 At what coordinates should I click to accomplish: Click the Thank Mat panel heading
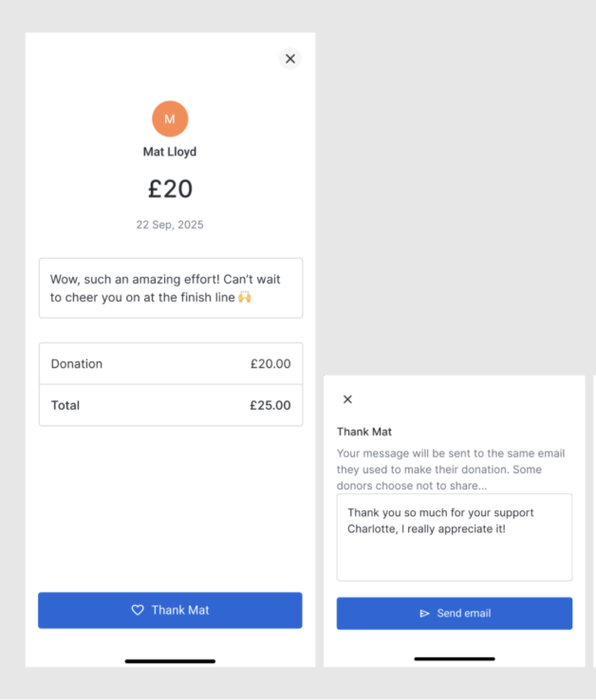pos(364,432)
